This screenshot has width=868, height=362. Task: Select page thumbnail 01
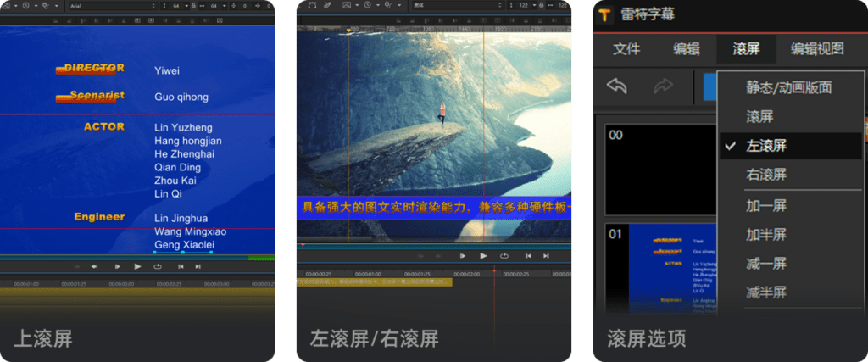coord(661,269)
